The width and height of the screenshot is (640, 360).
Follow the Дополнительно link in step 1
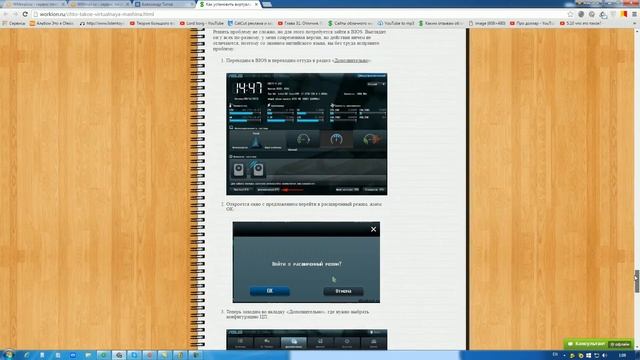(x=351, y=60)
